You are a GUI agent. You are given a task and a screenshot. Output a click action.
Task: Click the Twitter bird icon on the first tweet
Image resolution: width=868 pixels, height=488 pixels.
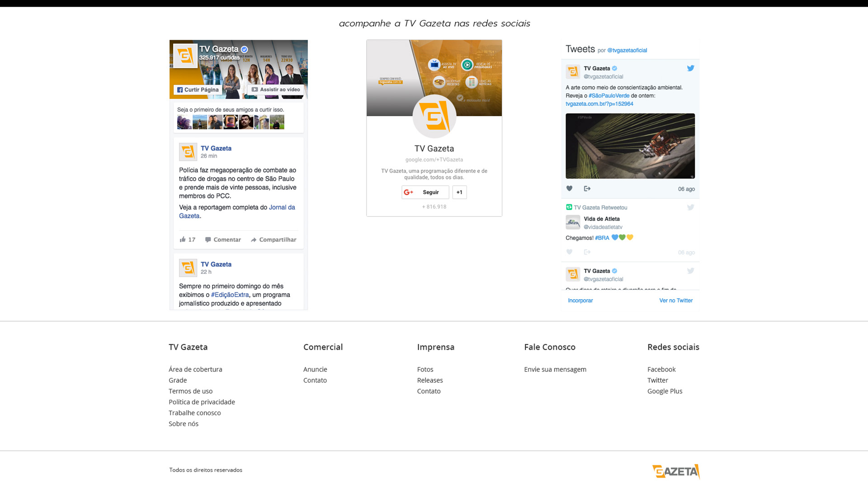point(690,68)
